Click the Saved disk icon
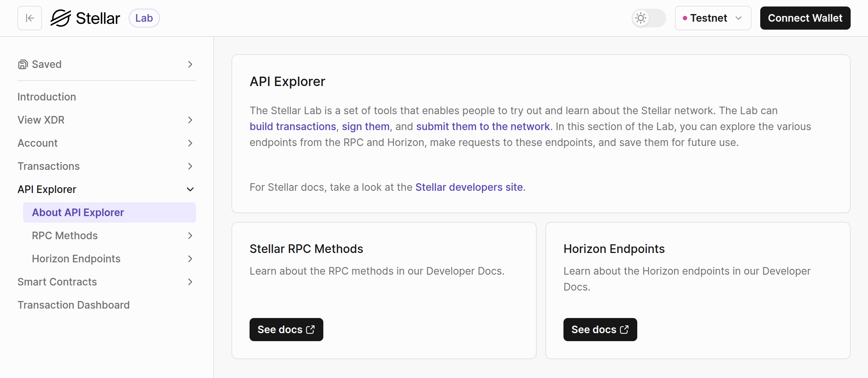The width and height of the screenshot is (868, 378). (x=23, y=64)
